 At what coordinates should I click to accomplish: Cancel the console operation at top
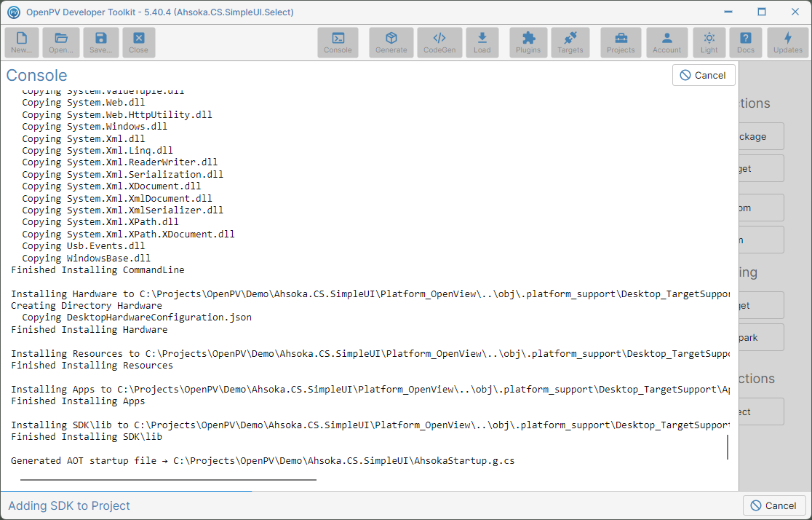point(704,75)
